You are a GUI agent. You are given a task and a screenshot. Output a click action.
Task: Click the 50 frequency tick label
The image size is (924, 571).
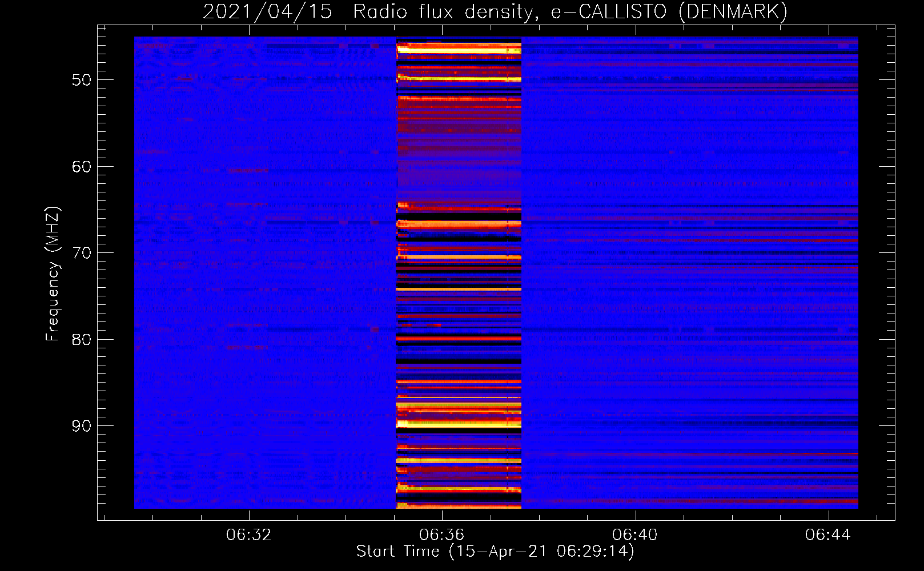(82, 80)
